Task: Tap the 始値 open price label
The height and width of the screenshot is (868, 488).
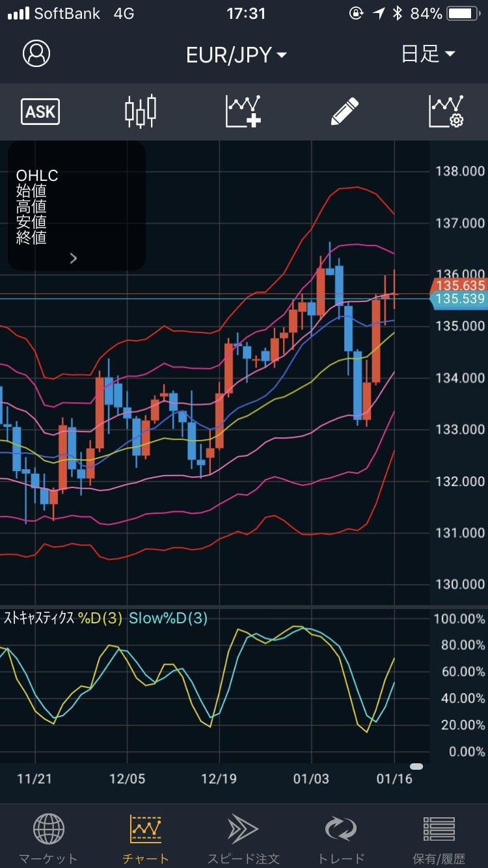Action: click(x=31, y=191)
